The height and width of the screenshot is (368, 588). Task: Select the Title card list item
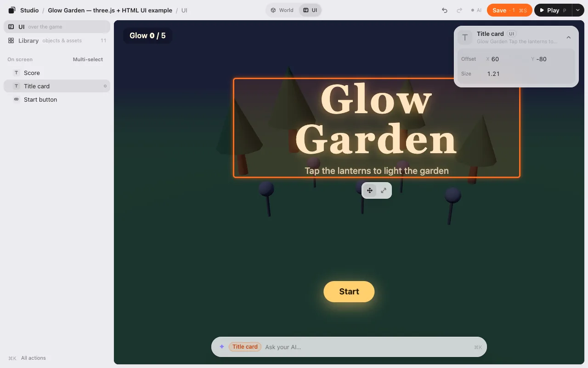point(57,86)
